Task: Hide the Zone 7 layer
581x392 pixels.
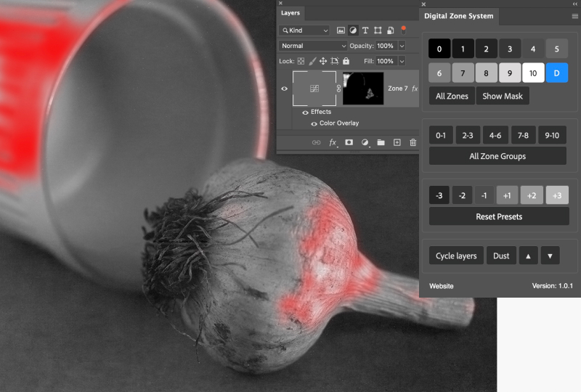Action: (x=284, y=89)
